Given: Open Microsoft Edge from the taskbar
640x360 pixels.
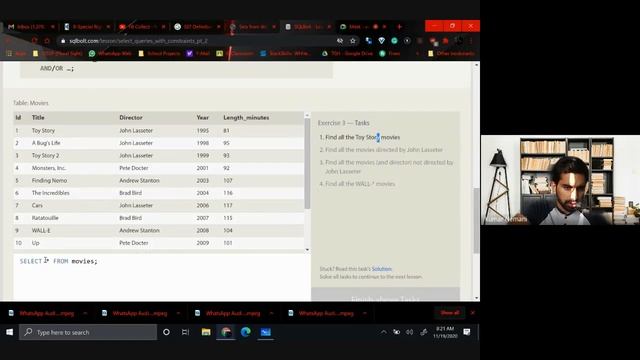Looking at the screenshot, I should point(245,332).
